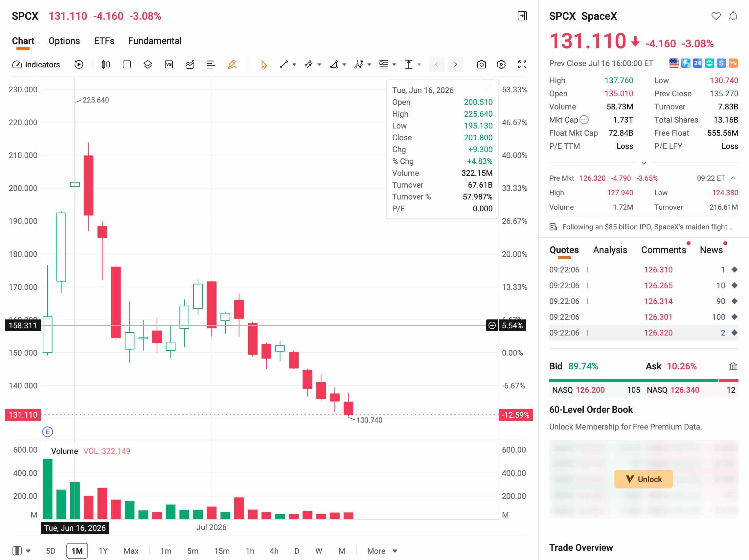Screen dimensions: 749x560
Task: Switch to weekly W interval
Action: 319,551
